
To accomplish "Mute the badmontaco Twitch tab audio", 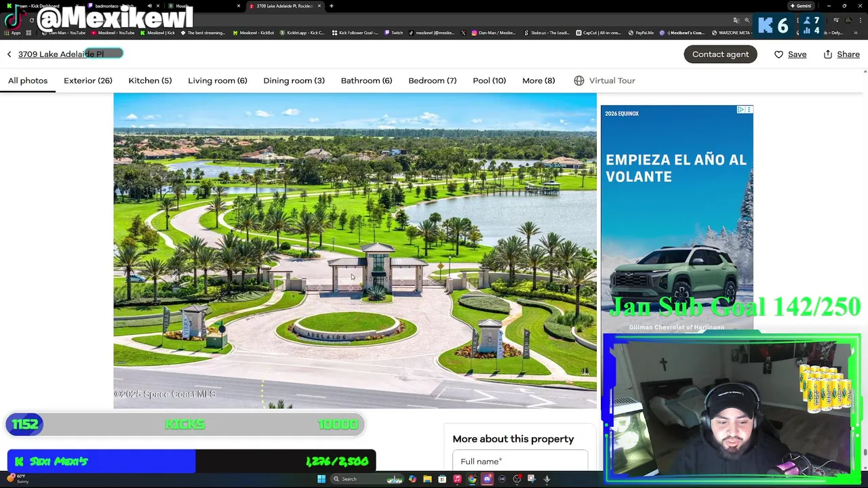I will 149,6.
